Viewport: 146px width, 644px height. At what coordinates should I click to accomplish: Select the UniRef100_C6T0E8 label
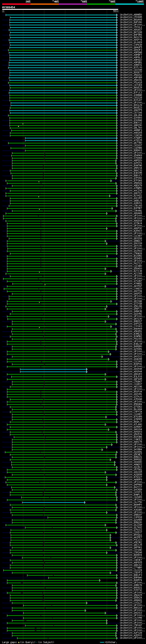[131, 85]
